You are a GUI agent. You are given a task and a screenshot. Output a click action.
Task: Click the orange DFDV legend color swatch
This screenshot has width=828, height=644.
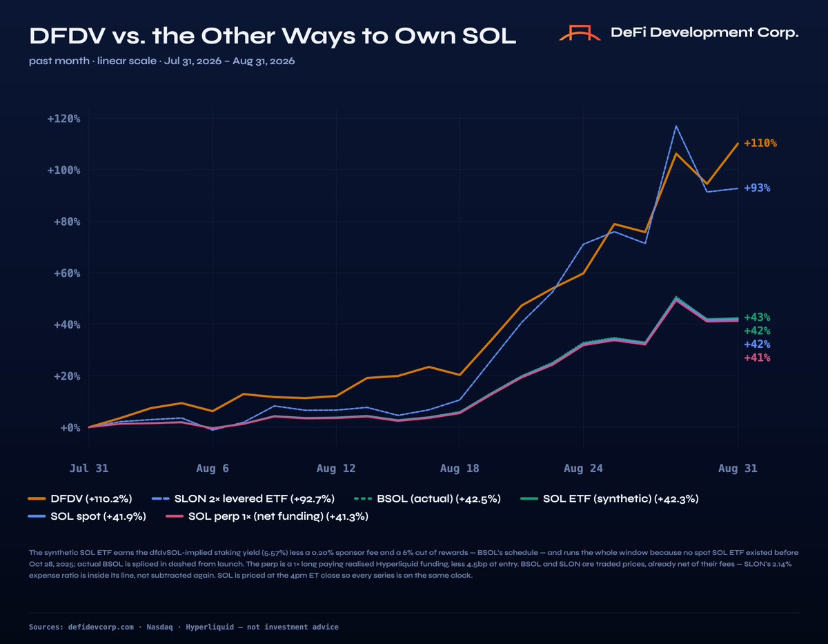point(37,498)
